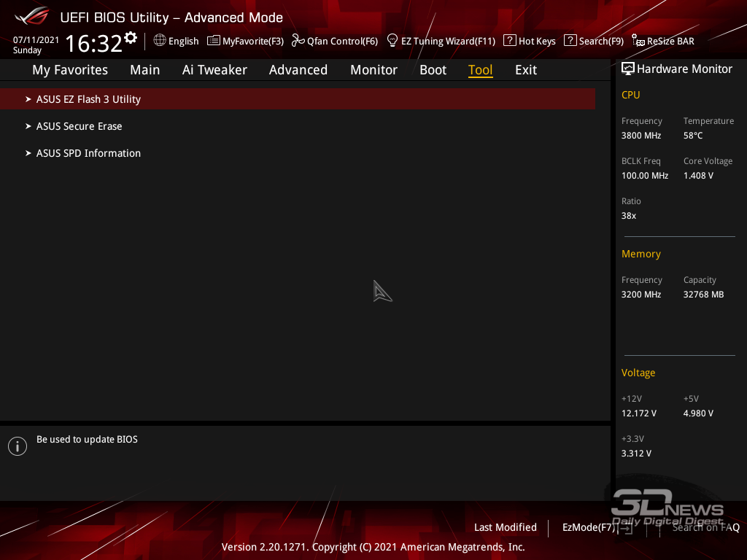The image size is (747, 560).
Task: Expand the ASUS Secure Erase arrow
Action: [x=28, y=126]
